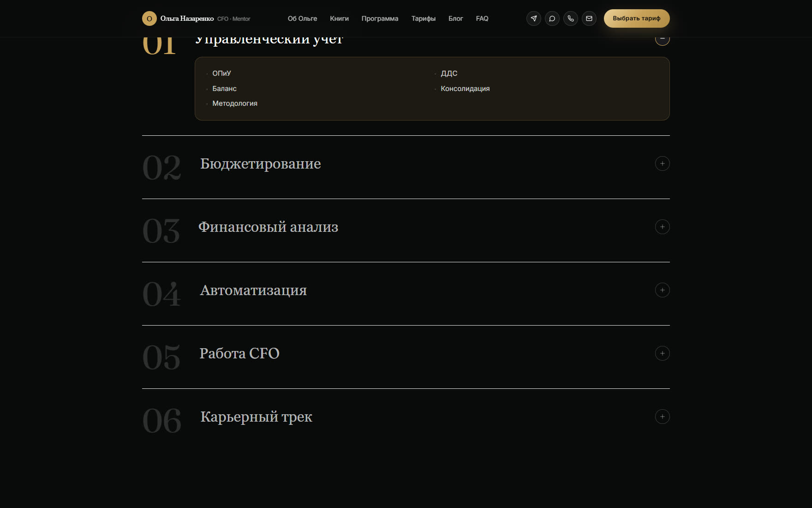Click the 06 section number
812x508 pixels.
click(162, 421)
